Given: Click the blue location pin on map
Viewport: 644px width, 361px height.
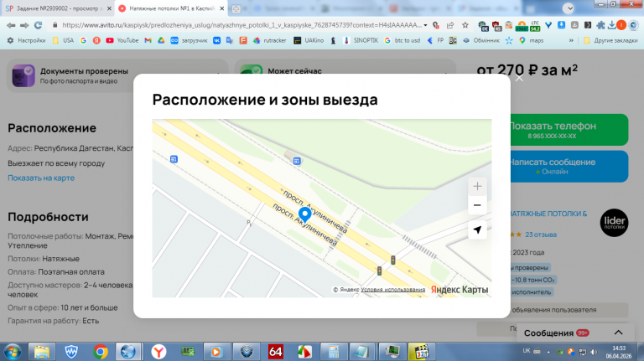Looking at the screenshot, I should click(x=304, y=214).
